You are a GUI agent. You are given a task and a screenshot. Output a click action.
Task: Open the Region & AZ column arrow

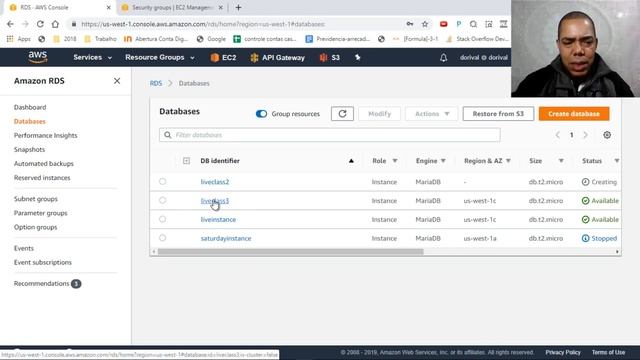coord(508,161)
